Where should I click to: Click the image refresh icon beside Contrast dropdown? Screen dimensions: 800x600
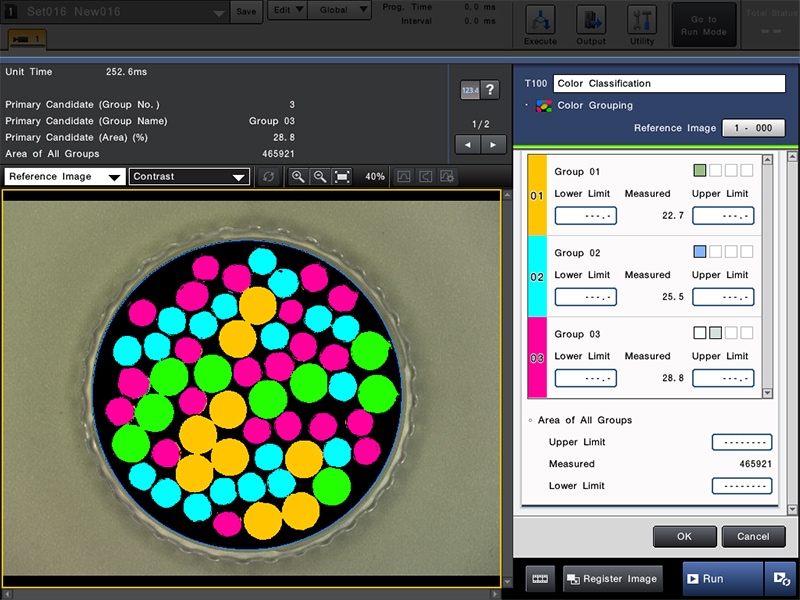pyautogui.click(x=269, y=177)
